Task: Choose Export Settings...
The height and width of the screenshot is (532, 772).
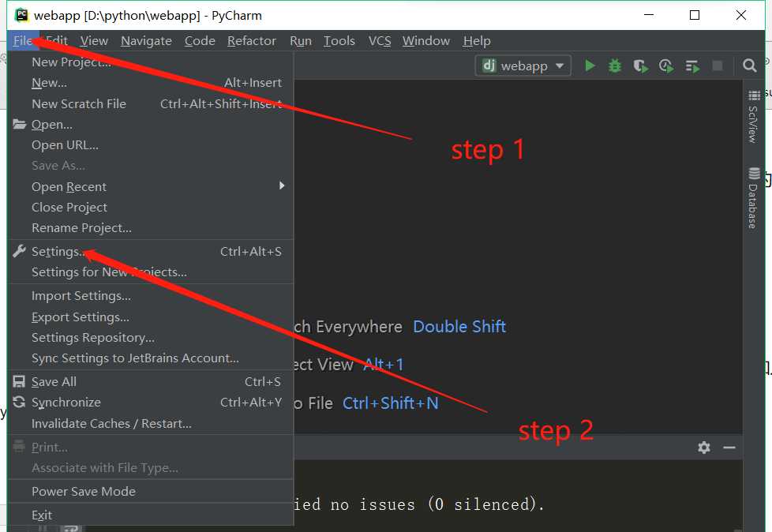Action: click(151, 317)
